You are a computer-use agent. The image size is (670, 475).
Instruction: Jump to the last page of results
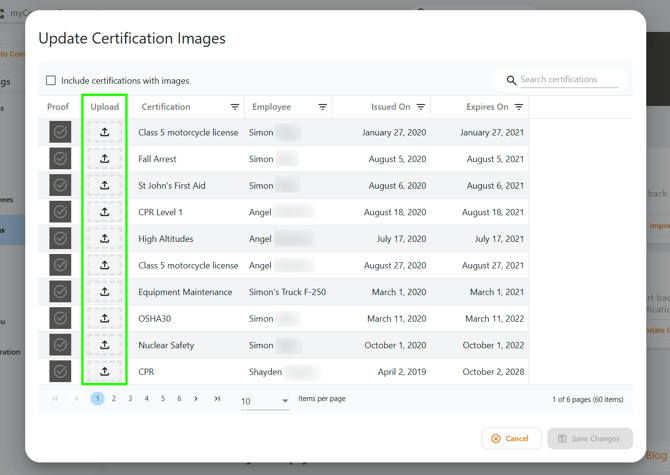coord(217,399)
